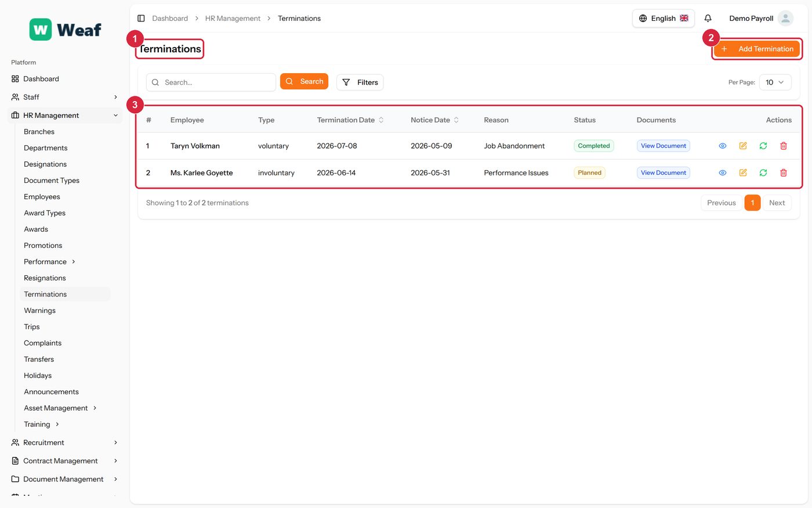
Task: Open the Filters button
Action: click(360, 82)
